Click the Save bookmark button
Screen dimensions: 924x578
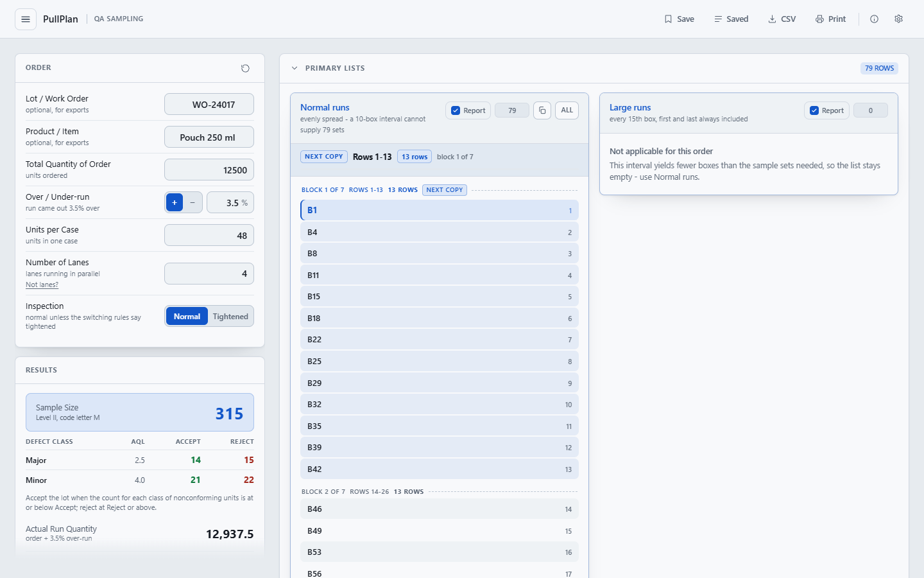click(x=679, y=19)
